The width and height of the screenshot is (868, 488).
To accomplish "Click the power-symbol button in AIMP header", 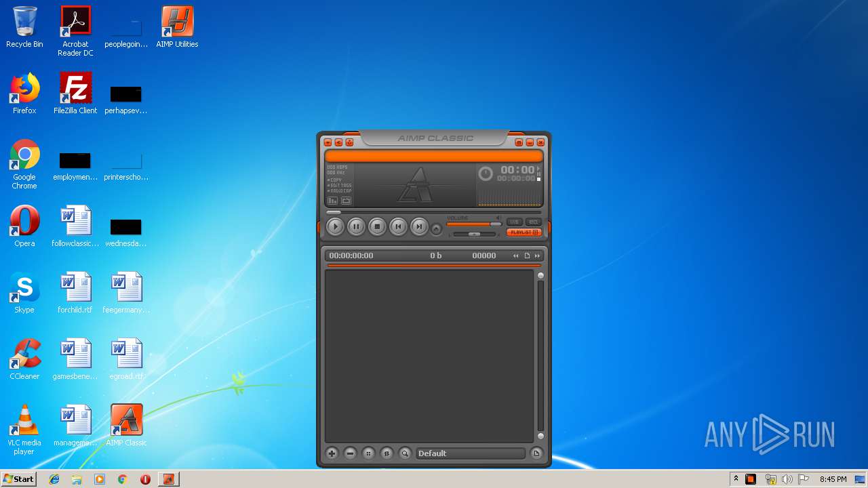I will 349,142.
